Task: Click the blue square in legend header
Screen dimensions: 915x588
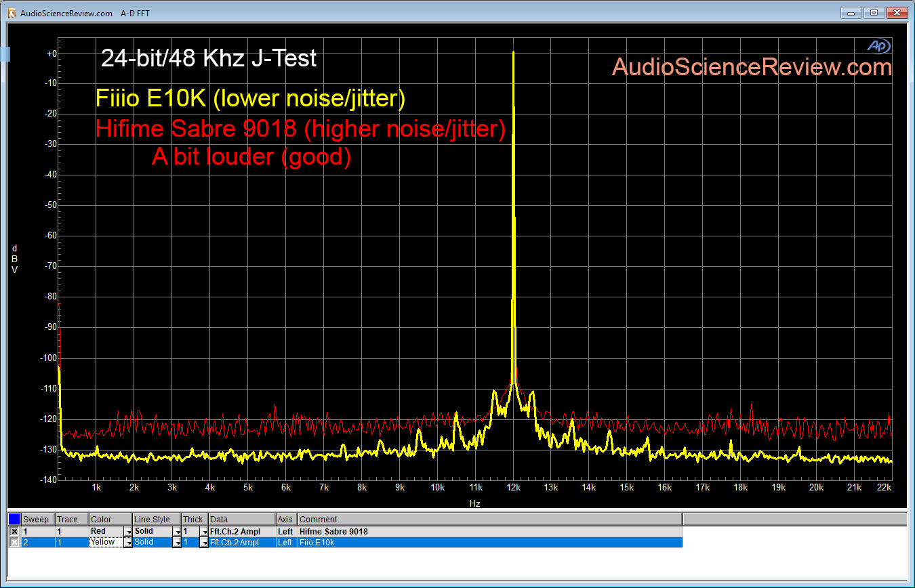Action: [14, 519]
